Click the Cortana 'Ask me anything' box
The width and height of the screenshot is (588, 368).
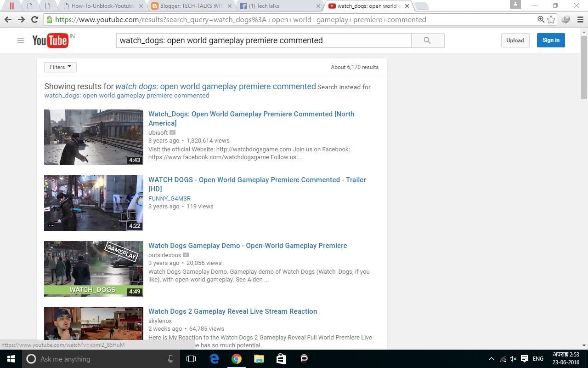[101, 359]
